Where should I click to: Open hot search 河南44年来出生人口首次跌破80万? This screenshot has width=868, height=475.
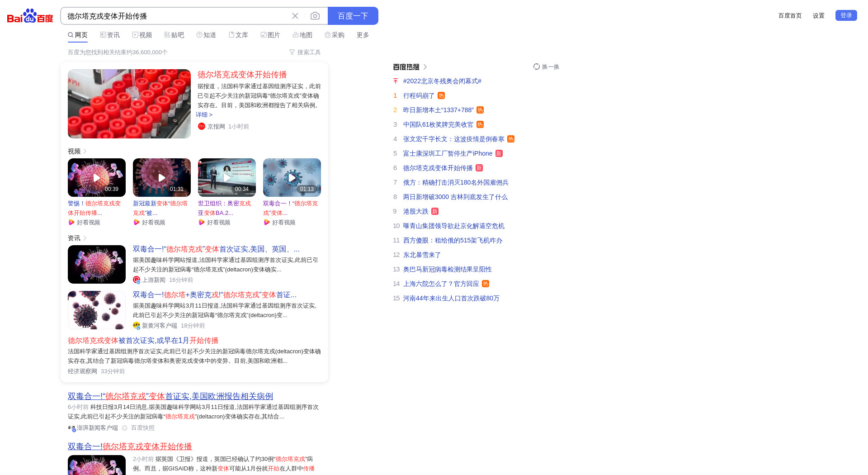tap(451, 298)
